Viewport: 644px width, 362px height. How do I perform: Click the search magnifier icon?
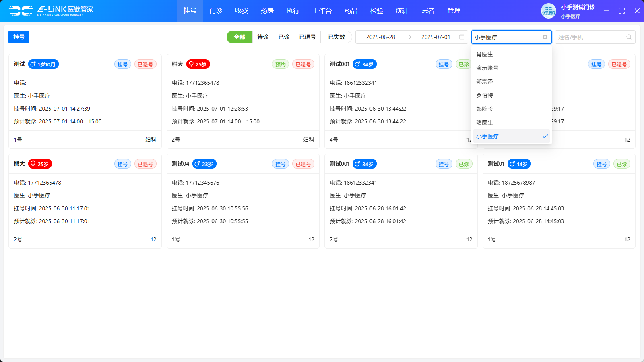[x=629, y=37]
